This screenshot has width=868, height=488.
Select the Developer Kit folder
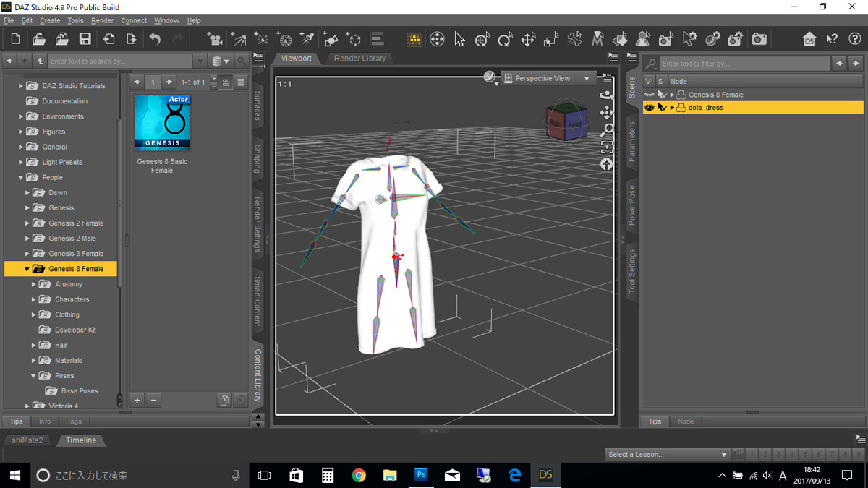75,330
